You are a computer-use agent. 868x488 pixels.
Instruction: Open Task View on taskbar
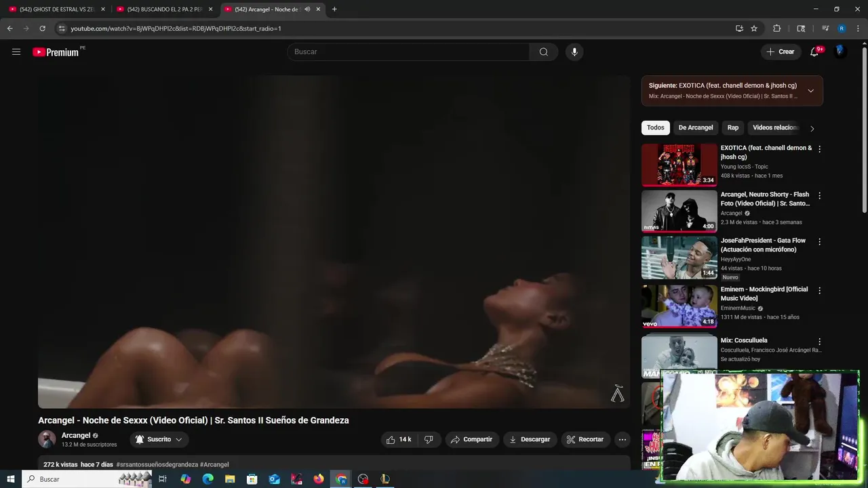(163, 479)
